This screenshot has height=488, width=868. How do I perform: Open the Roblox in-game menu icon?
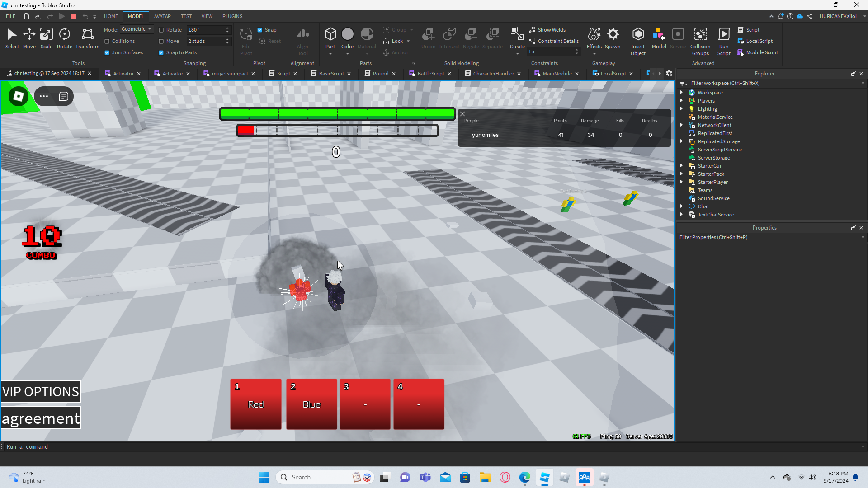[19, 96]
